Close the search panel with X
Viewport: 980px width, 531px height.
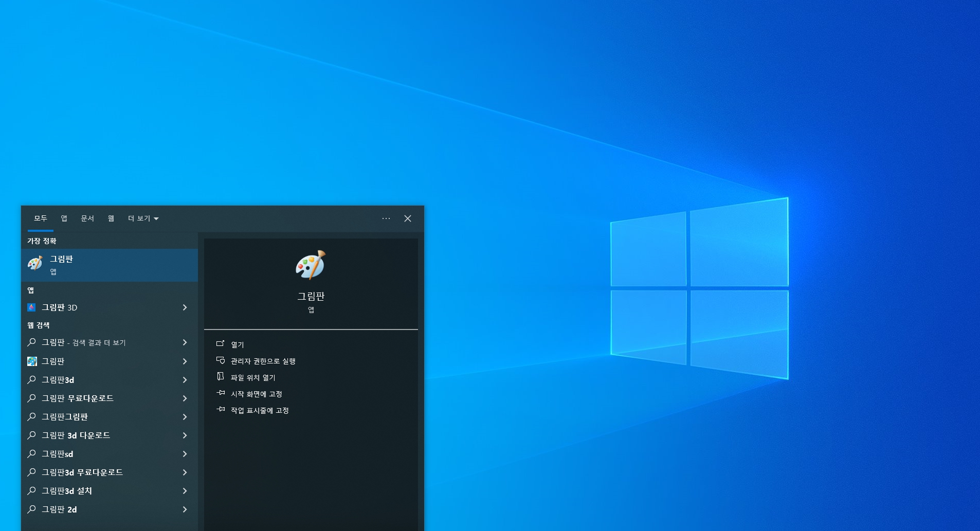tap(408, 218)
